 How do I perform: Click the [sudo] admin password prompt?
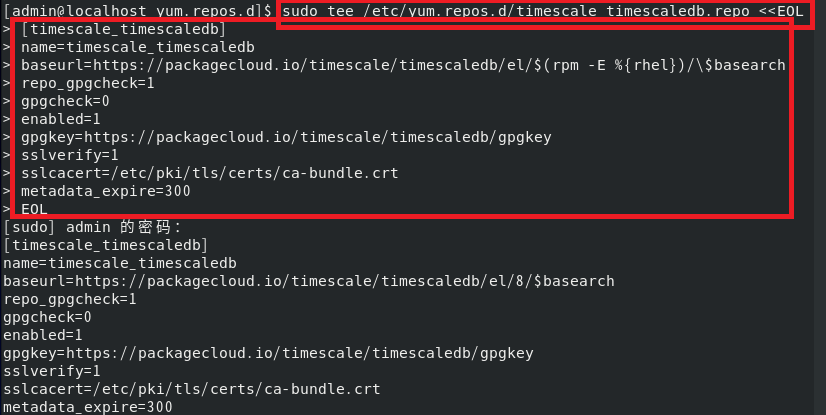coord(93,227)
